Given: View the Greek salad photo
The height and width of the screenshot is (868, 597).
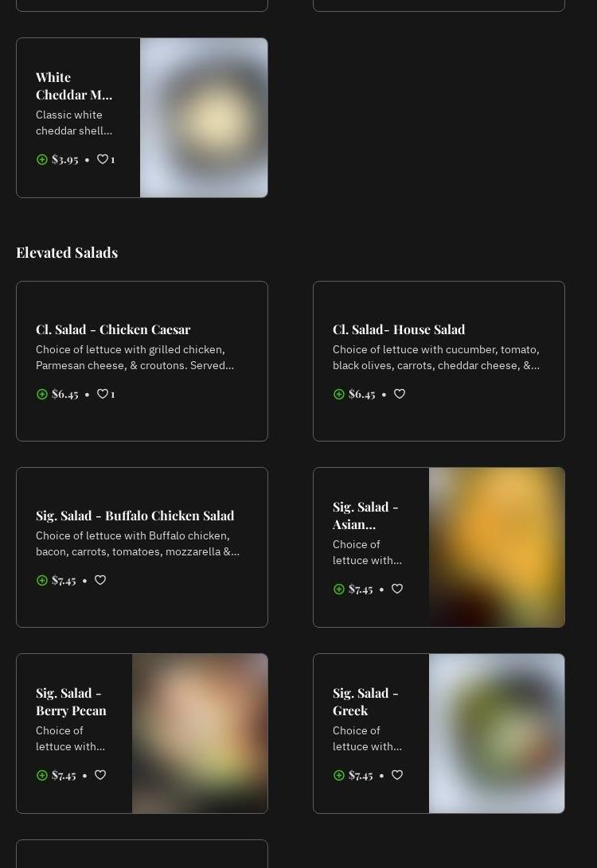Looking at the screenshot, I should 497,734.
